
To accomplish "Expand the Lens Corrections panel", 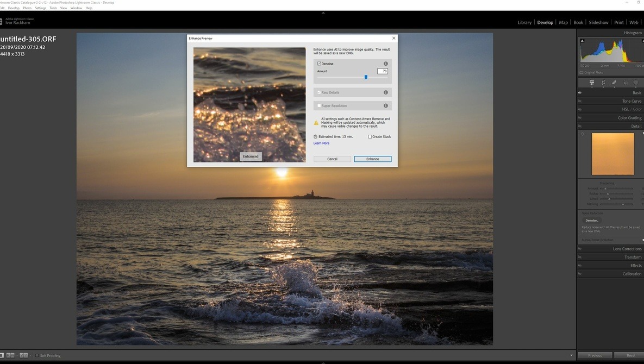I will pyautogui.click(x=627, y=249).
